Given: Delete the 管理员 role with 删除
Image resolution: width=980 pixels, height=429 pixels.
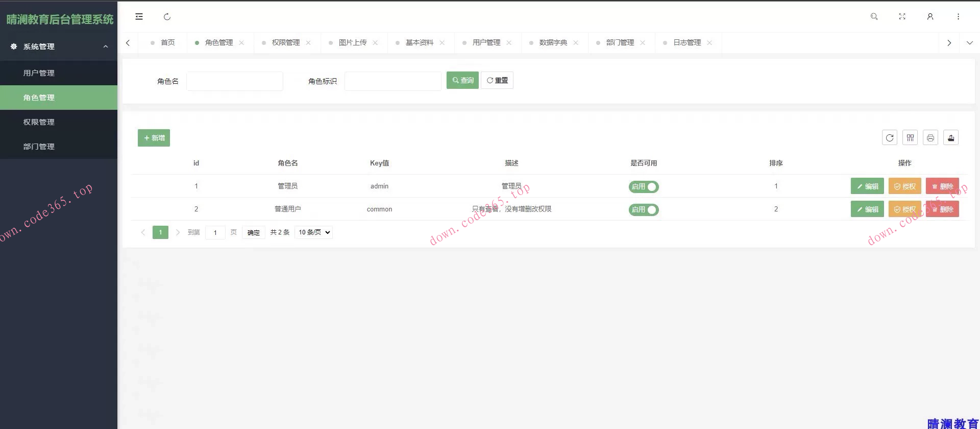Looking at the screenshot, I should point(942,186).
